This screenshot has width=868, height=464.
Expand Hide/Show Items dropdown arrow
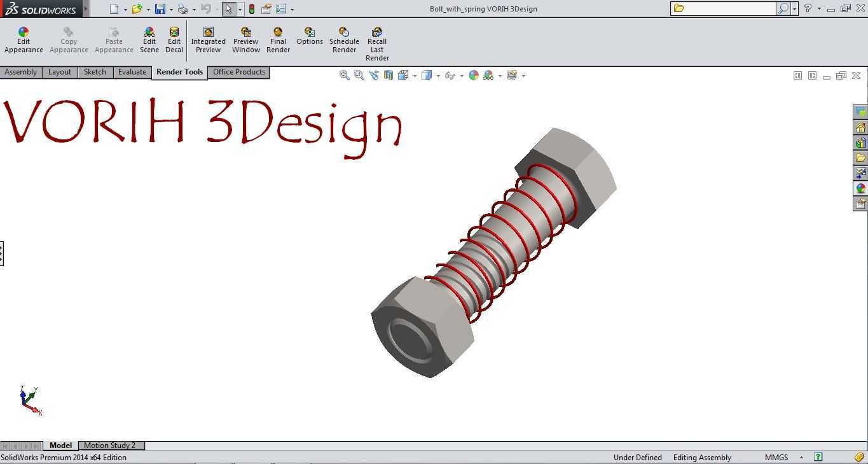coord(462,76)
